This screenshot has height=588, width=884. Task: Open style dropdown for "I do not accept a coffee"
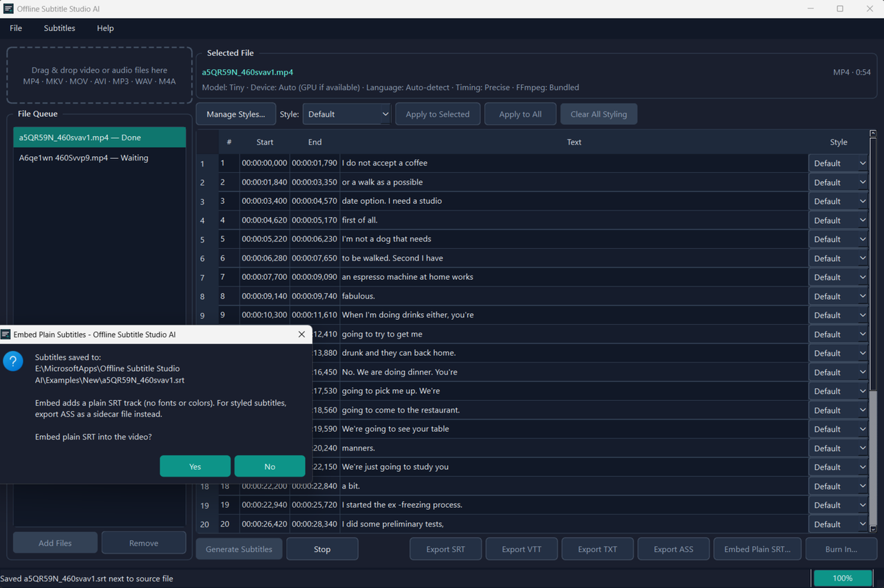click(x=839, y=163)
